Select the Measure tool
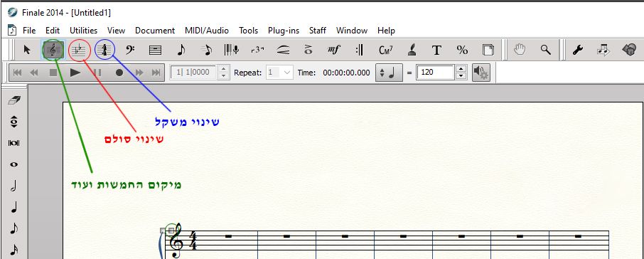The width and height of the screenshot is (644, 259). 155,50
